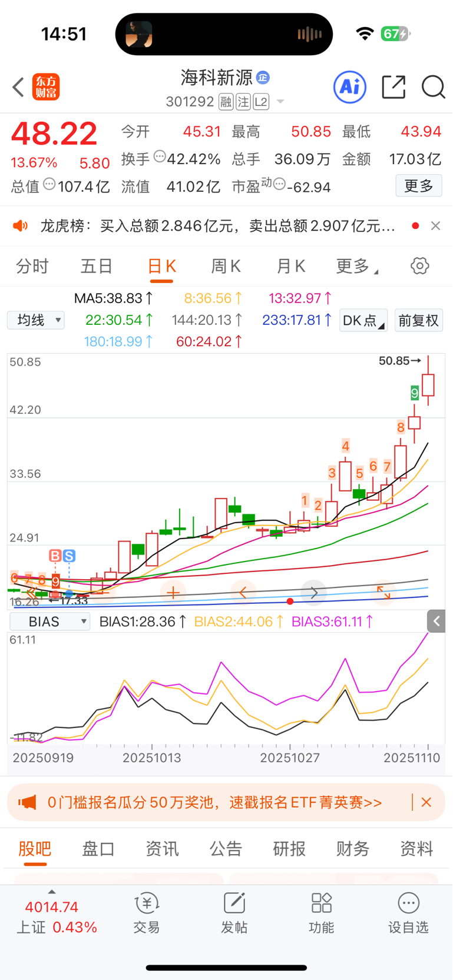The height and width of the screenshot is (980, 453).
Task: Tap the BIAS3:61.11 value
Action: (332, 622)
